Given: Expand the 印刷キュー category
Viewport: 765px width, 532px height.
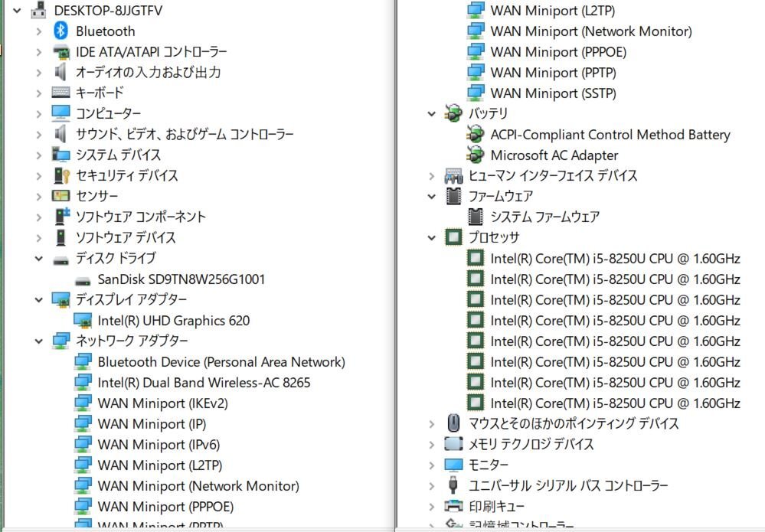Looking at the screenshot, I should [431, 506].
